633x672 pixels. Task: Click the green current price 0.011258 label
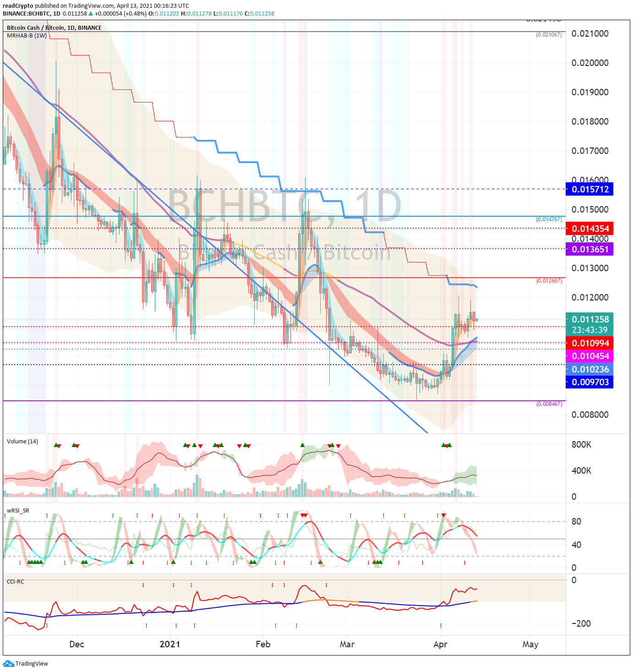[589, 319]
